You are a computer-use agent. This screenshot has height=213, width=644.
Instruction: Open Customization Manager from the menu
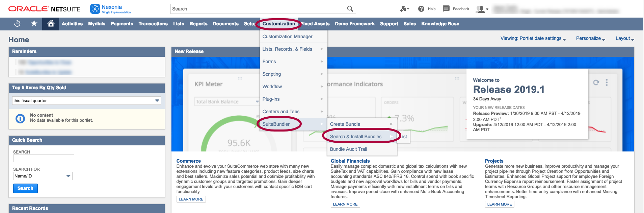(287, 37)
